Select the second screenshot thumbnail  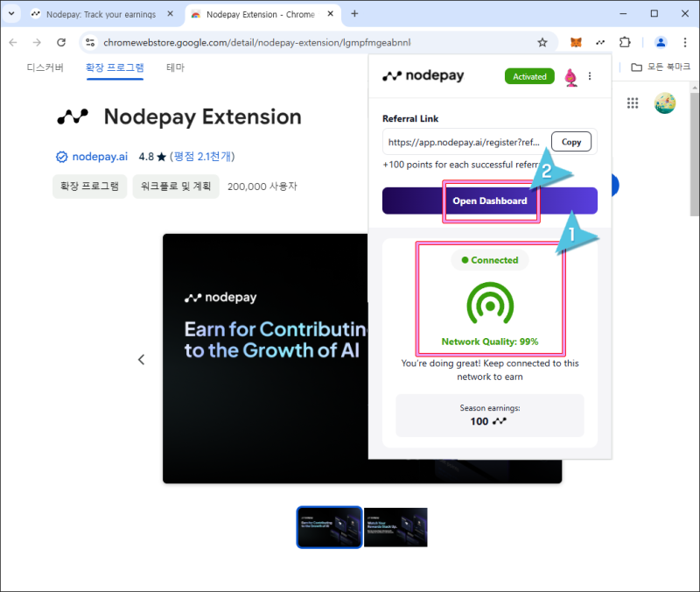pos(395,527)
